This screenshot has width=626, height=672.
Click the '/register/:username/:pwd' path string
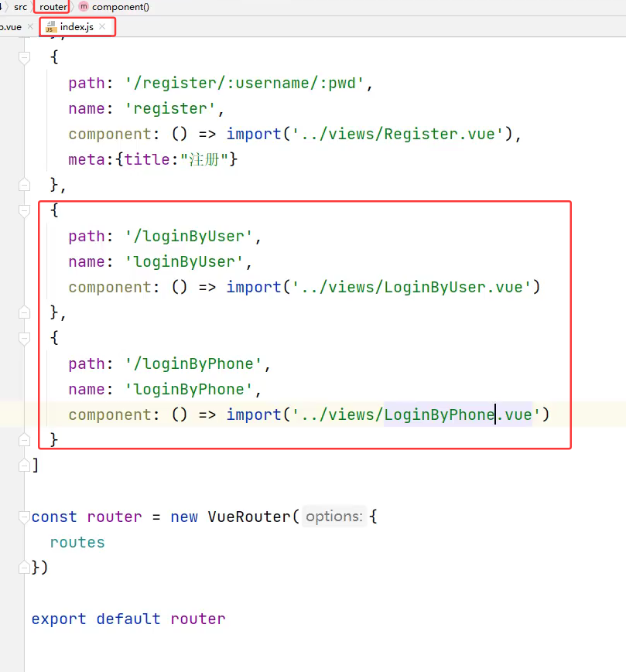pyautogui.click(x=245, y=84)
